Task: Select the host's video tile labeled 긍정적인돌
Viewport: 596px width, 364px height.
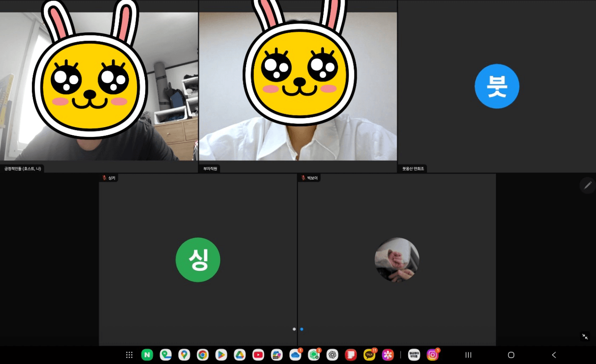Action: point(99,86)
